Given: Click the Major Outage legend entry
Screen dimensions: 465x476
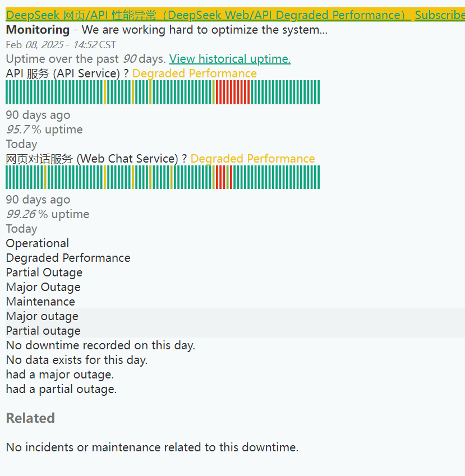Looking at the screenshot, I should point(43,287).
